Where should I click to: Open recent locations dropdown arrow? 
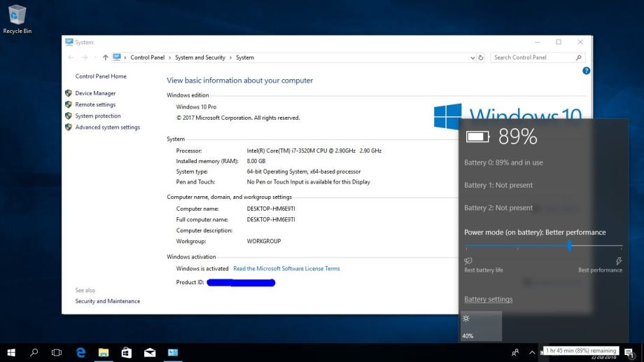click(x=96, y=57)
